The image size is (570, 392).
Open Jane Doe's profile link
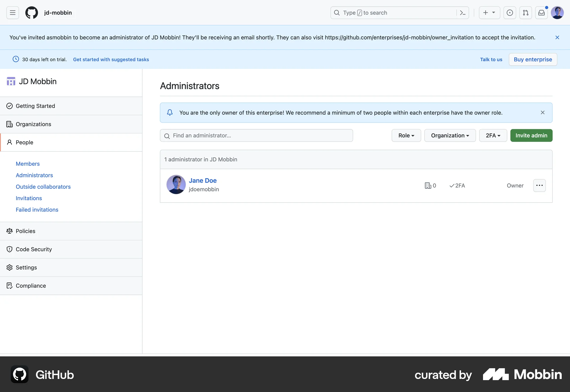coord(203,181)
